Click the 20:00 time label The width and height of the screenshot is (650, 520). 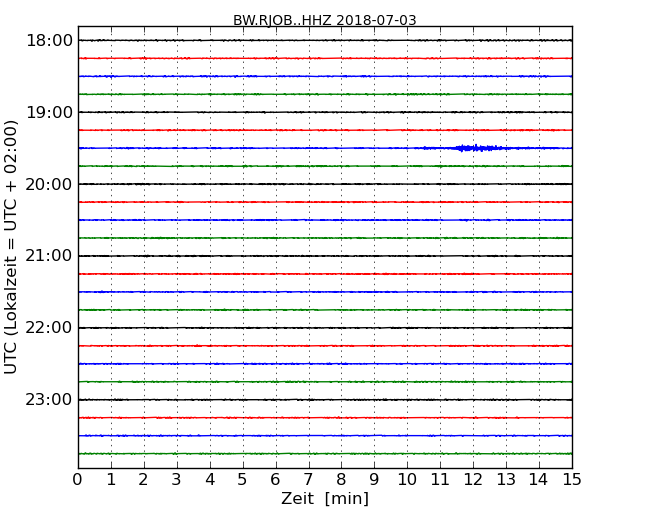click(49, 184)
